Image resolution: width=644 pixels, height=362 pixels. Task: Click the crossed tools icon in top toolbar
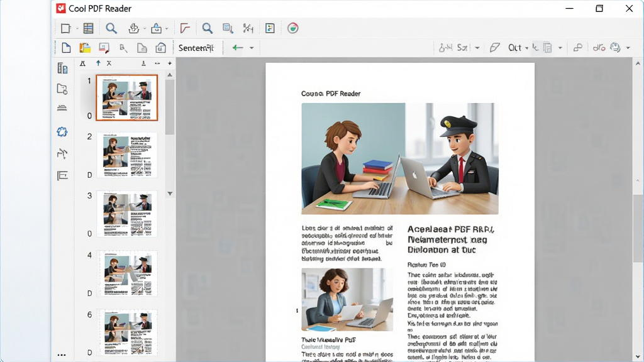click(x=248, y=28)
